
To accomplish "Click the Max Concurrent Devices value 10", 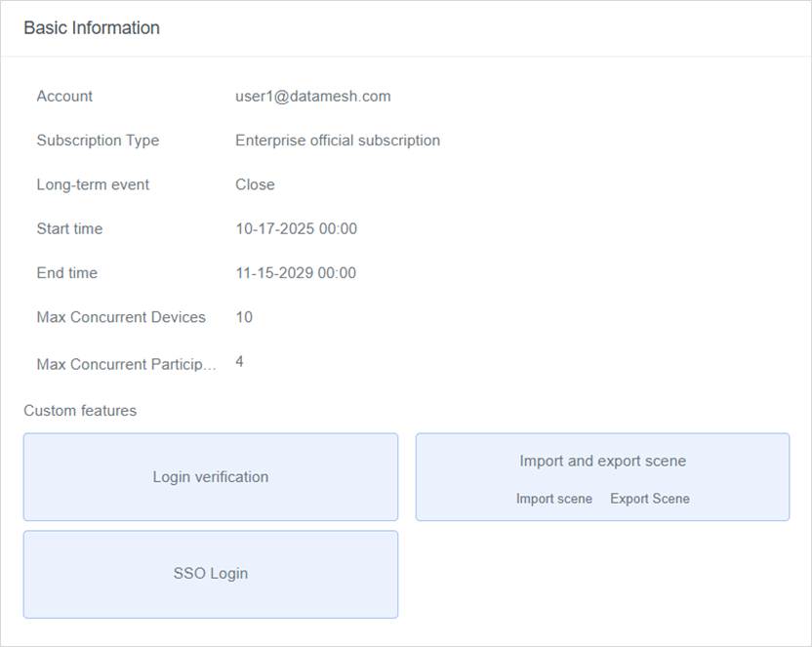I will [244, 317].
